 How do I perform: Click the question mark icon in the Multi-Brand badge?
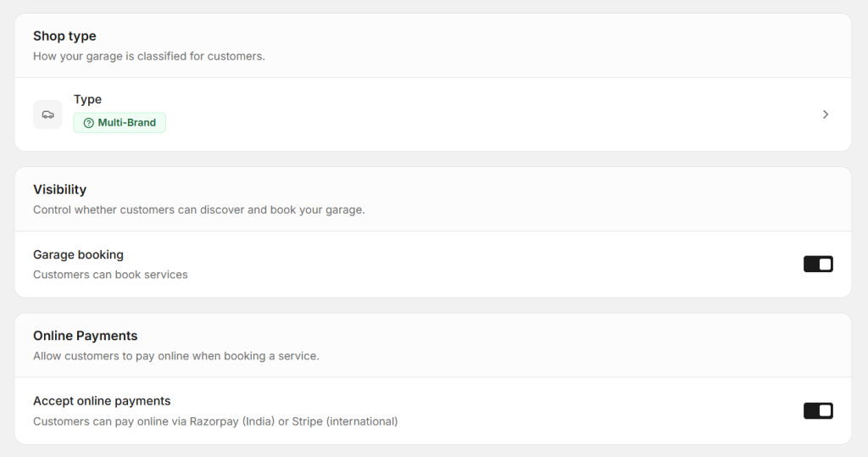[88, 123]
